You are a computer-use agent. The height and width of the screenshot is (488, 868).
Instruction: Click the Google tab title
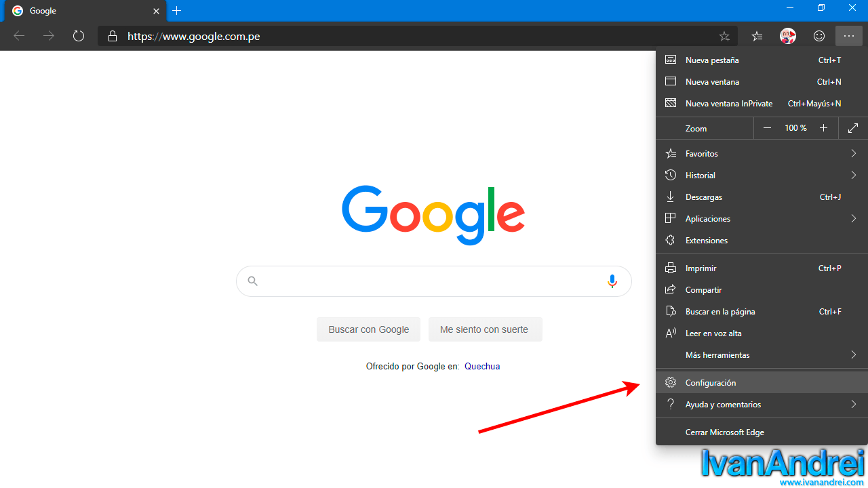tap(43, 11)
